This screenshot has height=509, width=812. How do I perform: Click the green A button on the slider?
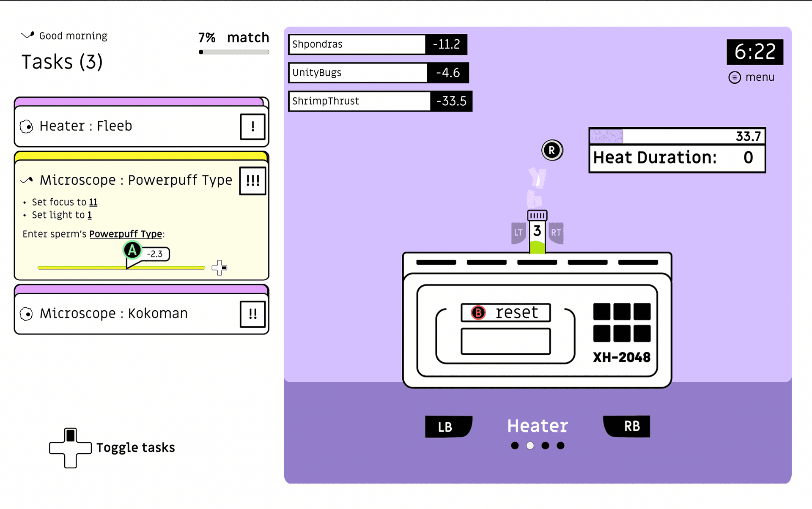pos(132,250)
